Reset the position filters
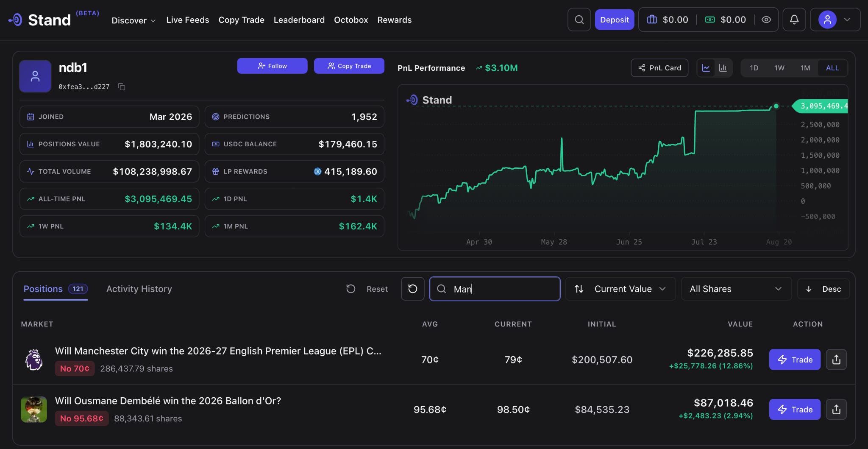This screenshot has width=868, height=449. click(367, 289)
